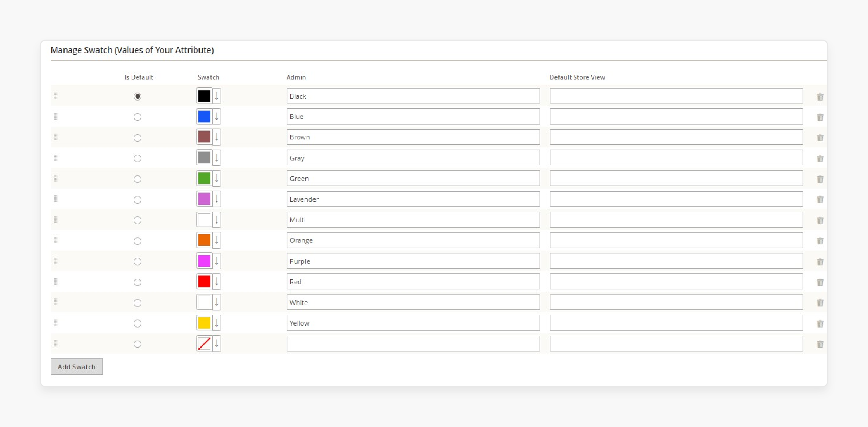868x427 pixels.
Task: Delete the Red swatch row
Action: [x=820, y=282]
